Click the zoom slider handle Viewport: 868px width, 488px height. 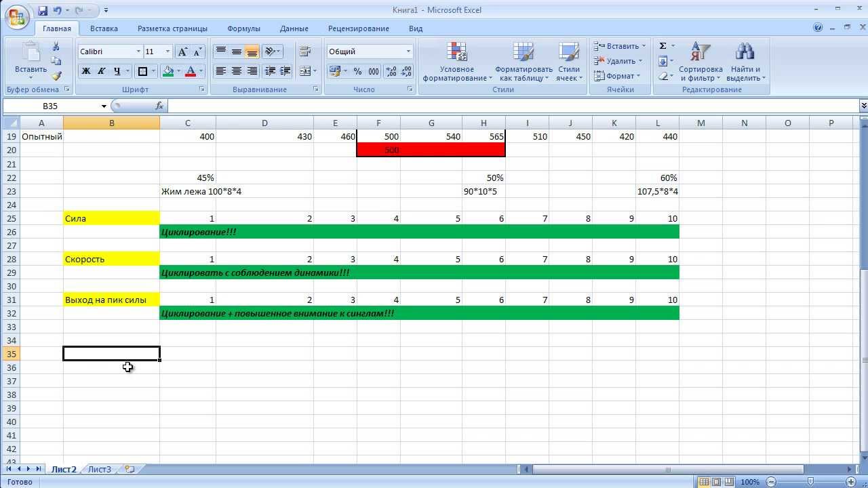(811, 482)
